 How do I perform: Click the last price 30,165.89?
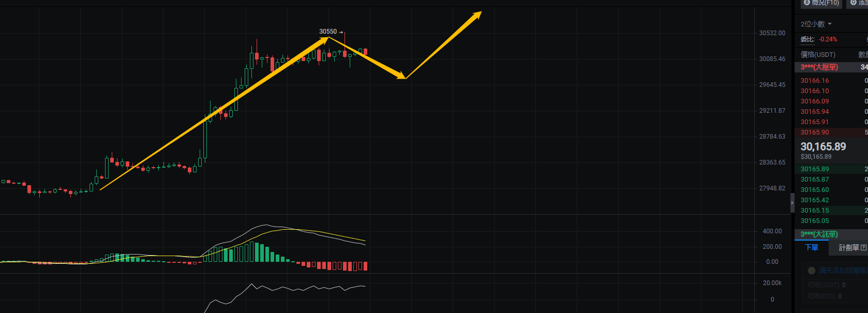click(x=823, y=146)
